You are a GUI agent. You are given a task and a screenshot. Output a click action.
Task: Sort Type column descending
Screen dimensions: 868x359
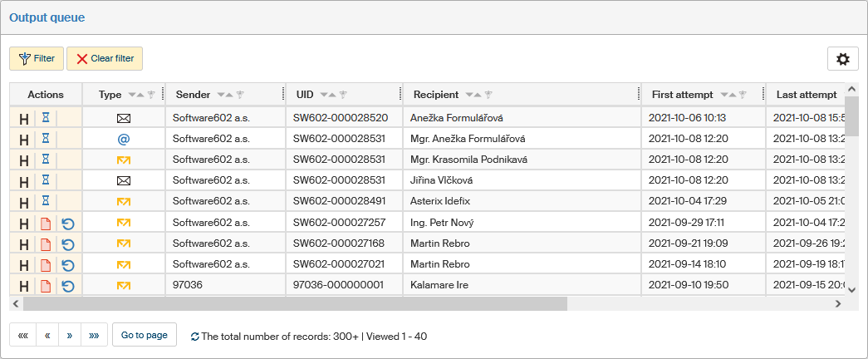129,95
